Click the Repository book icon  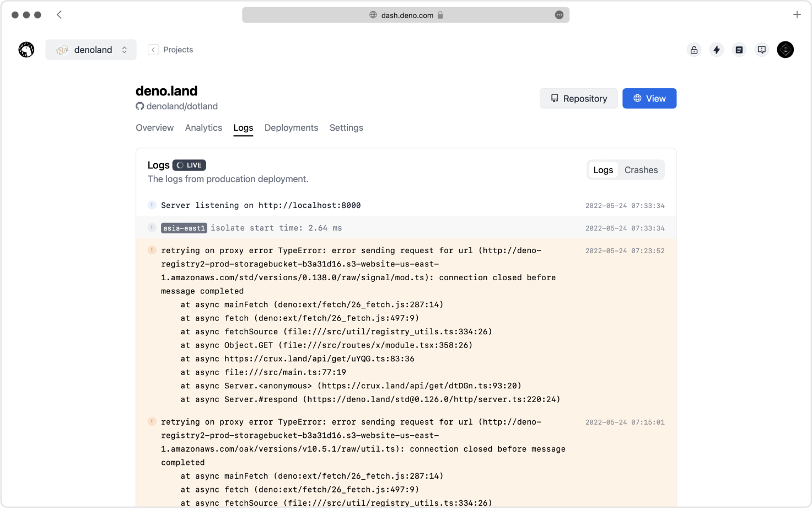554,98
